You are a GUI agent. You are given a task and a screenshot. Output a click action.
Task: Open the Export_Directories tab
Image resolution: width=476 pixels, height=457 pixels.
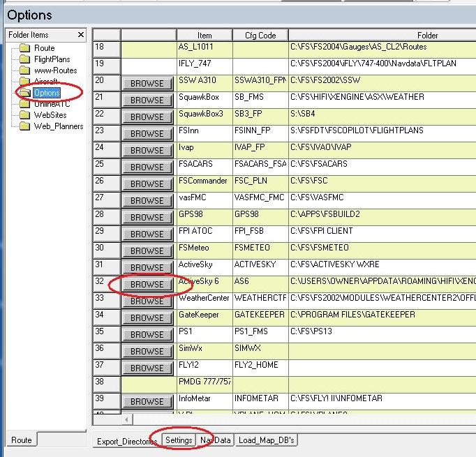(x=127, y=441)
